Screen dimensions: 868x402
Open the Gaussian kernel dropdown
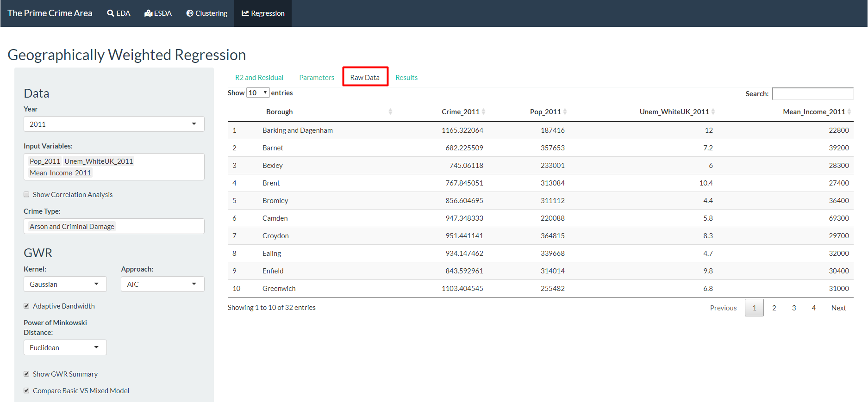pos(65,284)
